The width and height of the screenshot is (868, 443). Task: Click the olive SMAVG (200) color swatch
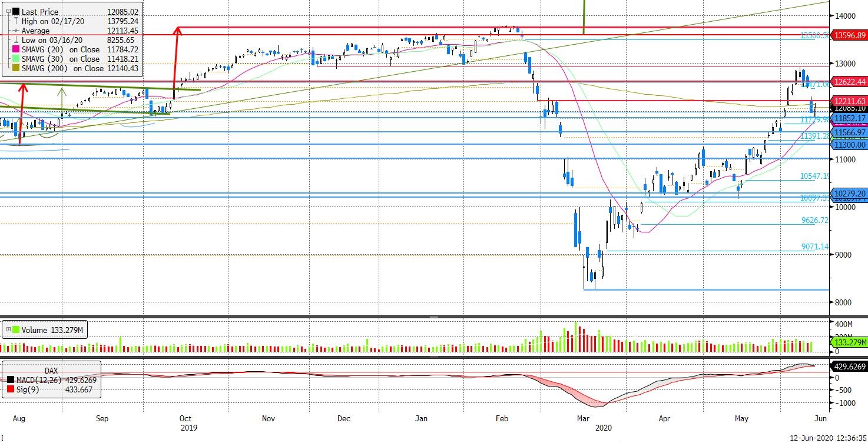tap(16, 68)
